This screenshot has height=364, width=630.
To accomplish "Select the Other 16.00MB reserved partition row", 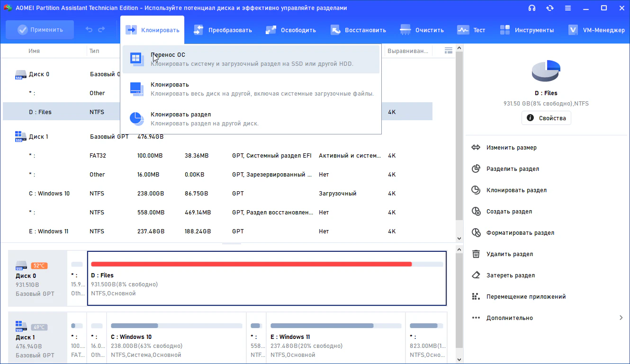I will pyautogui.click(x=217, y=175).
